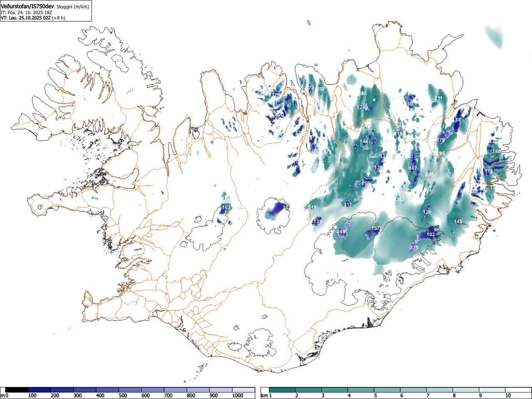
Task: Click the 339 visibility value on map
Action: (414, 248)
